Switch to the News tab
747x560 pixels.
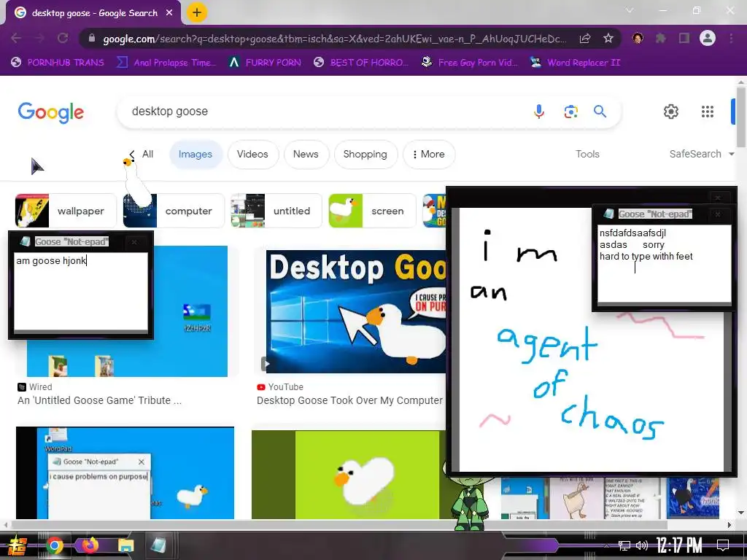[x=306, y=155]
